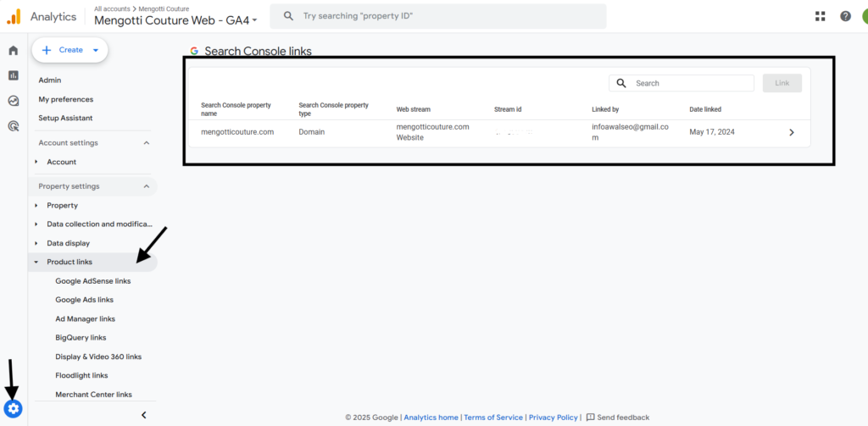Select Google AdSense links

tap(93, 281)
